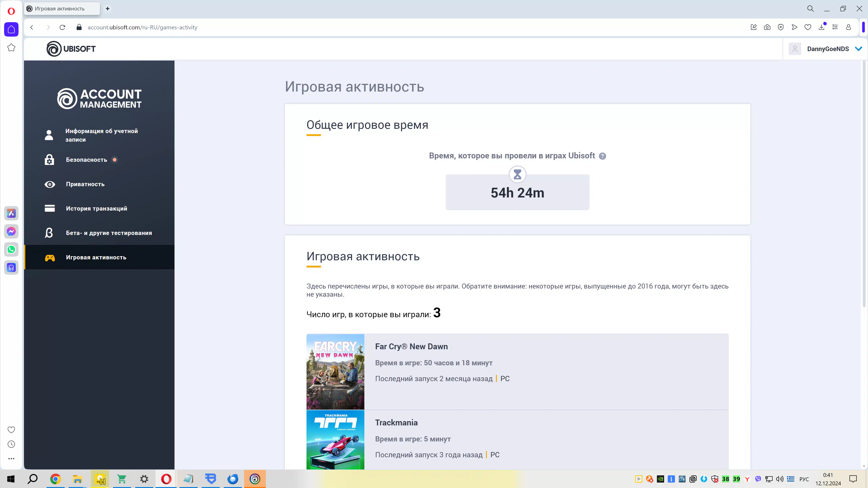Screen dimensions: 868x488
Task: Click Время в игре: 50 часов и 18 минут
Action: [x=434, y=363]
